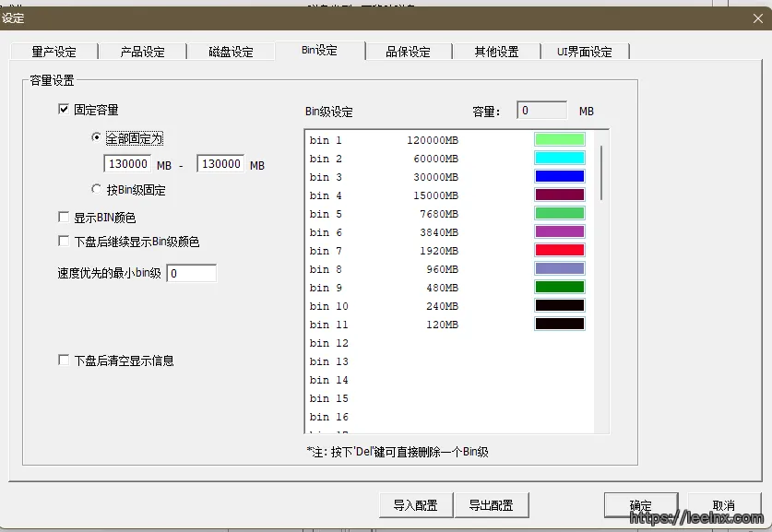Open the UI界面设定 tab

(x=585, y=52)
